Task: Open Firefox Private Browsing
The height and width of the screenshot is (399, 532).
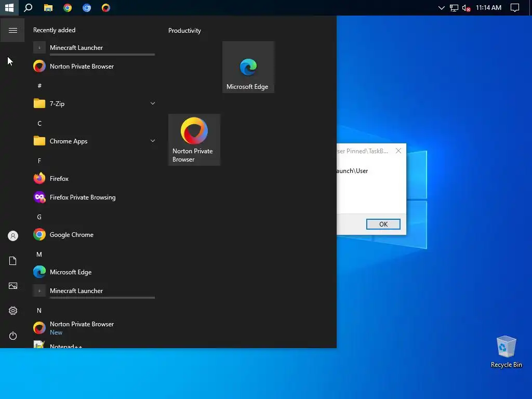Action: (x=95, y=197)
